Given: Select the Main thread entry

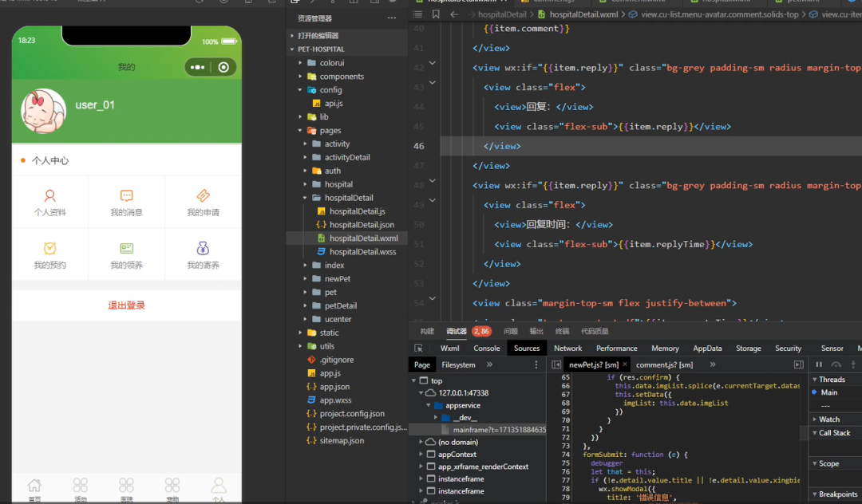Looking at the screenshot, I should point(828,392).
